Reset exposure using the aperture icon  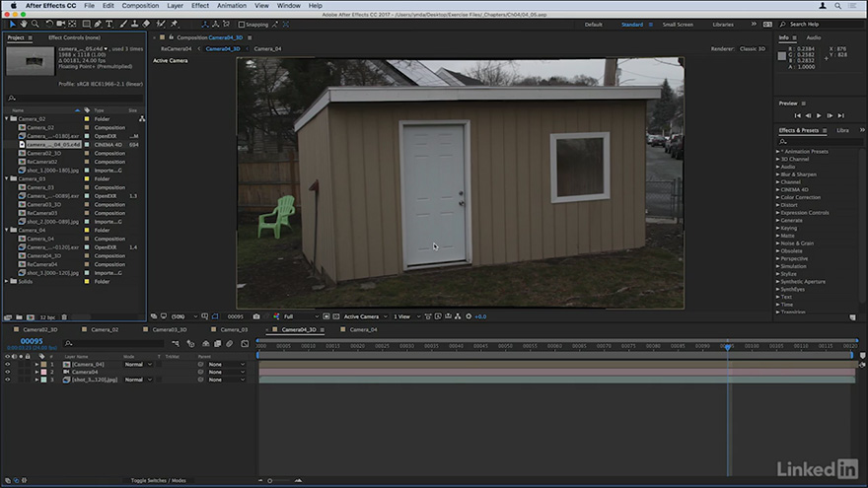[x=469, y=316]
